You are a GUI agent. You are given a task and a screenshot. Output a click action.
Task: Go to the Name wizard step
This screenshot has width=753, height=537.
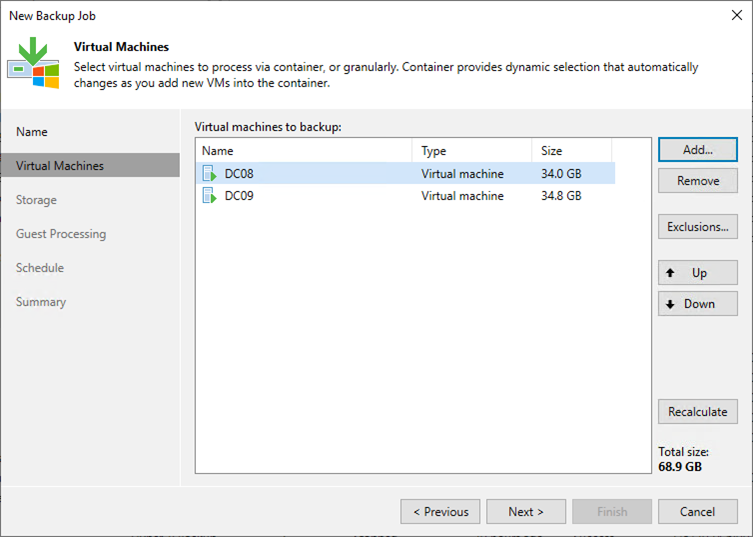click(32, 132)
